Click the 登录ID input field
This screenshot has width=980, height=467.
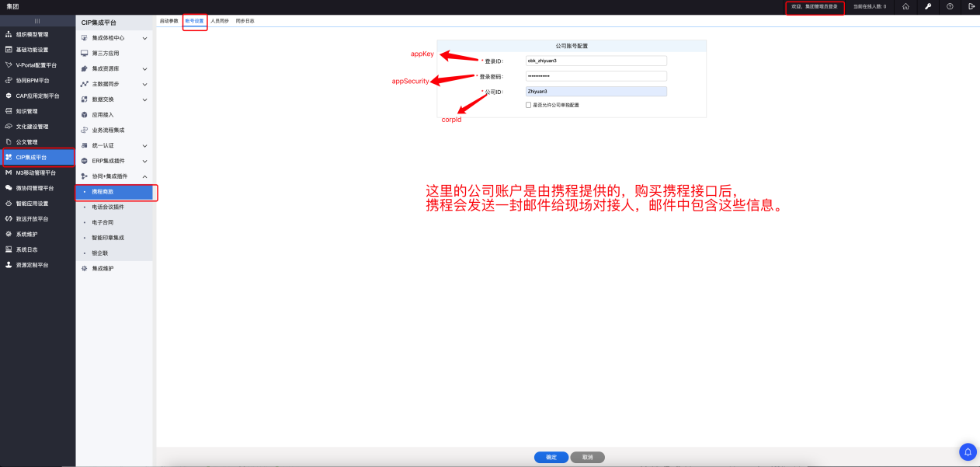(x=596, y=61)
